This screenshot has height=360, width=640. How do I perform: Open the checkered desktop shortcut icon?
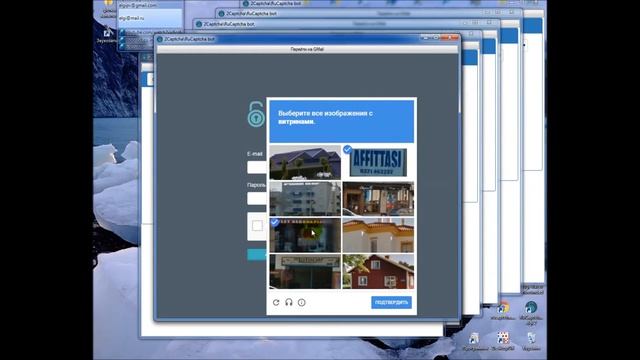(502, 341)
